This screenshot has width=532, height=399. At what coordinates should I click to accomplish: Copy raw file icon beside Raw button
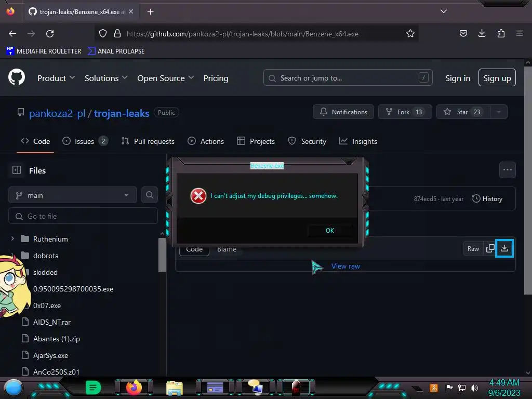coord(490,248)
